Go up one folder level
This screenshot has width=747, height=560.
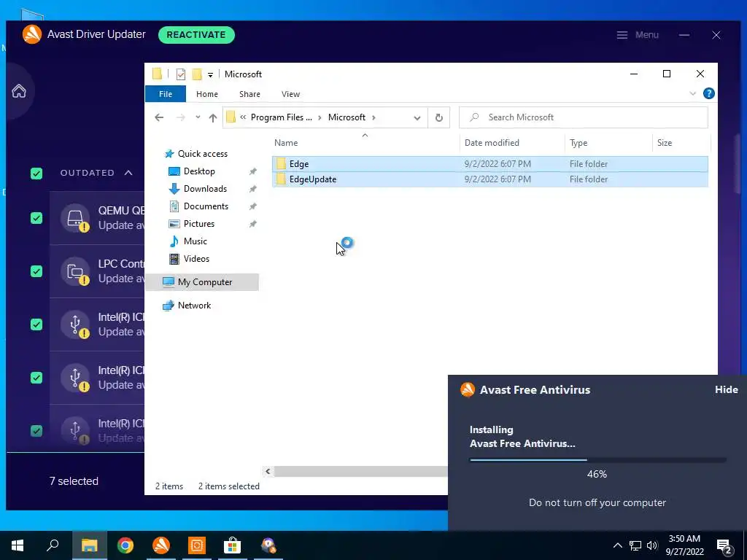click(x=213, y=117)
